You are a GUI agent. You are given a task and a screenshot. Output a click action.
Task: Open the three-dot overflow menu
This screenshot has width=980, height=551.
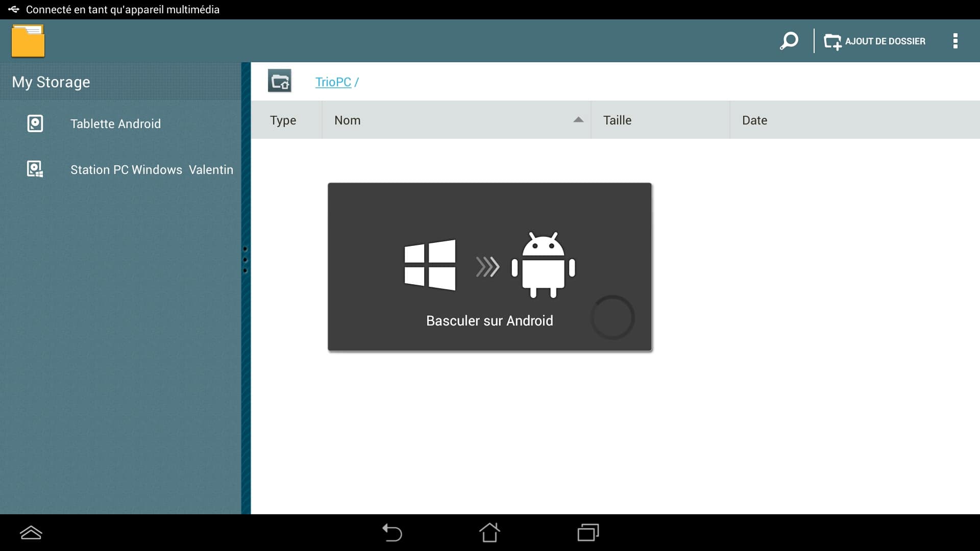[x=955, y=41]
